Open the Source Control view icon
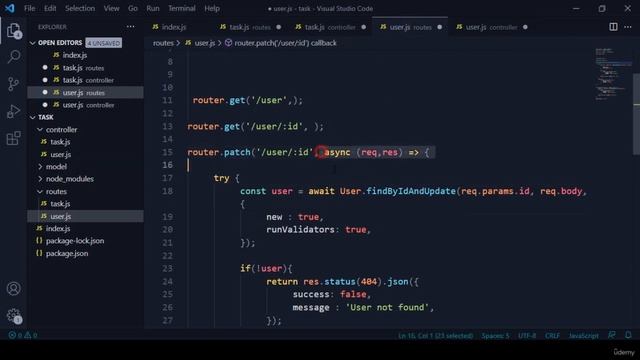This screenshot has width=640, height=360. pos(13,84)
